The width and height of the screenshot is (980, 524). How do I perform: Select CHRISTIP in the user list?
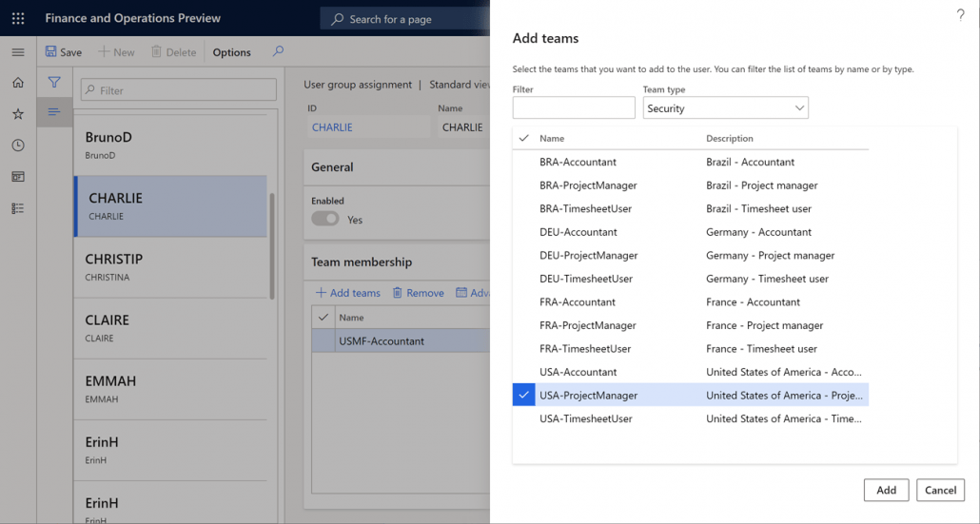[x=170, y=267]
